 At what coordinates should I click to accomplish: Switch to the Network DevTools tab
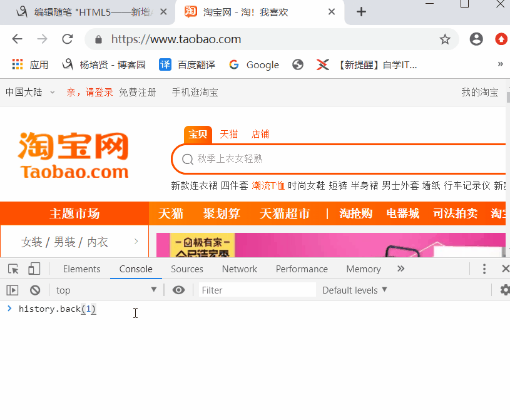[240, 269]
